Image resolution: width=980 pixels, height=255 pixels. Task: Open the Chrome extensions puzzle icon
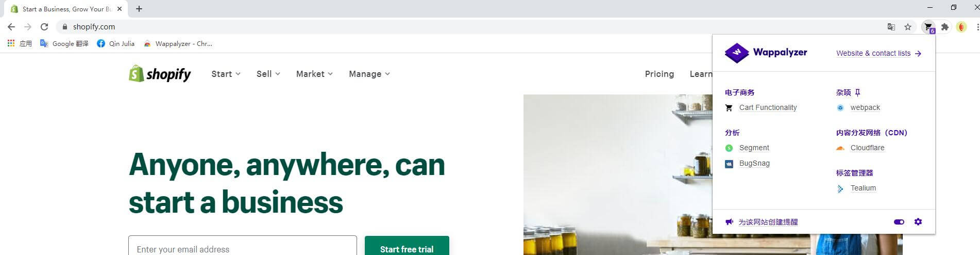pyautogui.click(x=945, y=27)
